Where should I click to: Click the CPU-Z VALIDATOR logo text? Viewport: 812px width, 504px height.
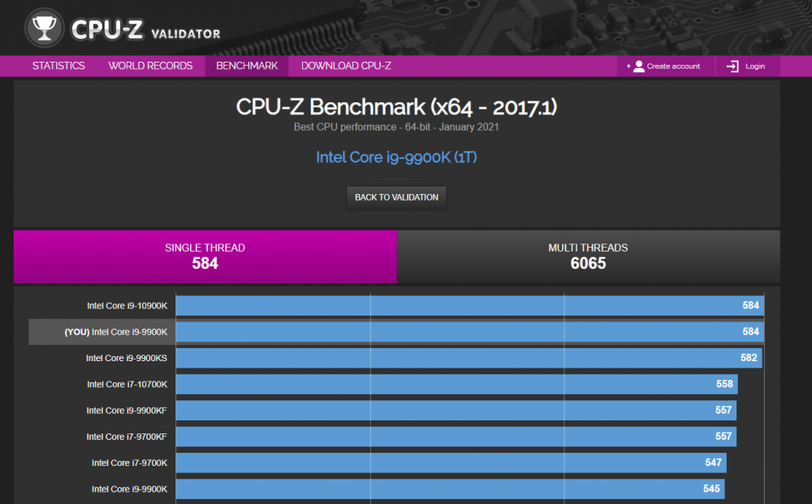coord(145,29)
